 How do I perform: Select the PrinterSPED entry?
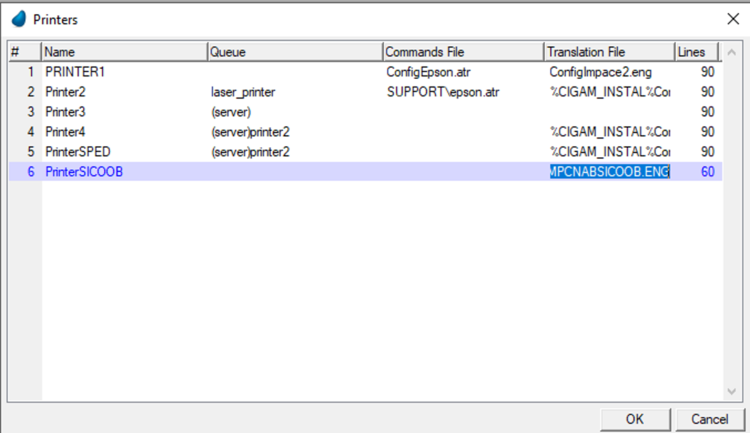tap(78, 152)
